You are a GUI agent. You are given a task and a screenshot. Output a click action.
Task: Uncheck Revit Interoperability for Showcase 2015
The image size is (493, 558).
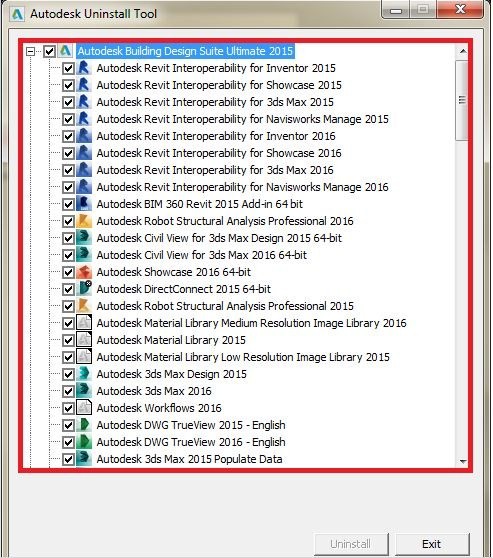(x=68, y=85)
